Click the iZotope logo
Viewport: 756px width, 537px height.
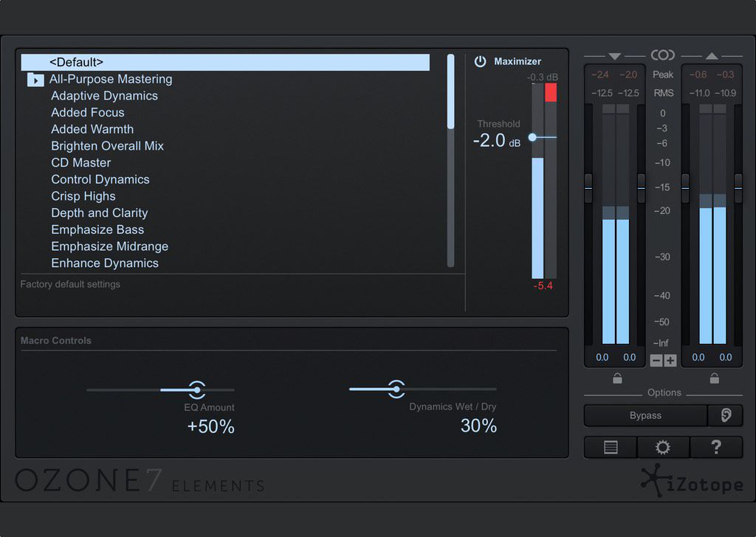click(693, 481)
